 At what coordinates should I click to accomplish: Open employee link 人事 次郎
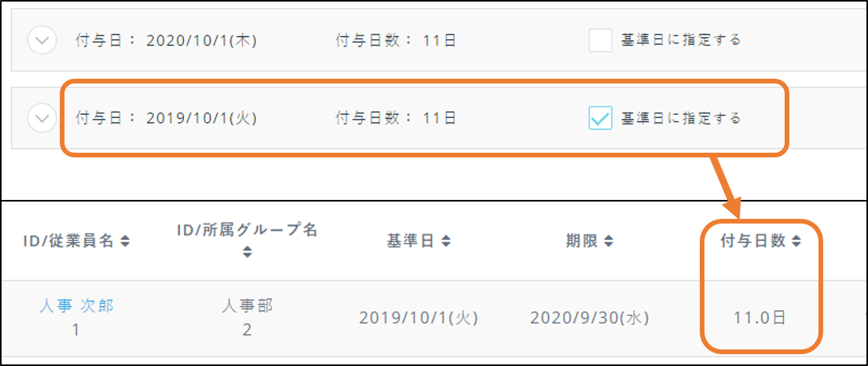(76, 306)
